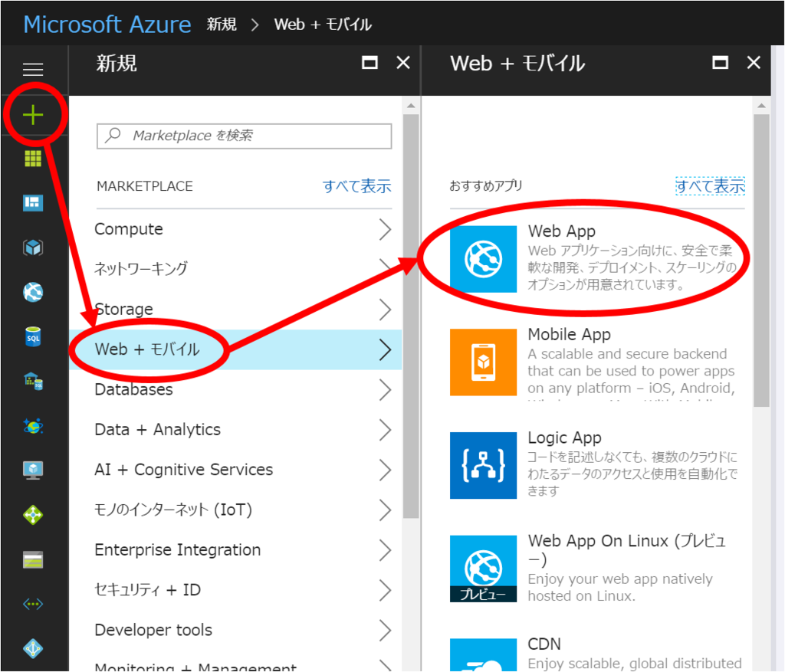Select AI + Cognitive Services category
Viewport: 785px width, 672px height.
pos(236,470)
